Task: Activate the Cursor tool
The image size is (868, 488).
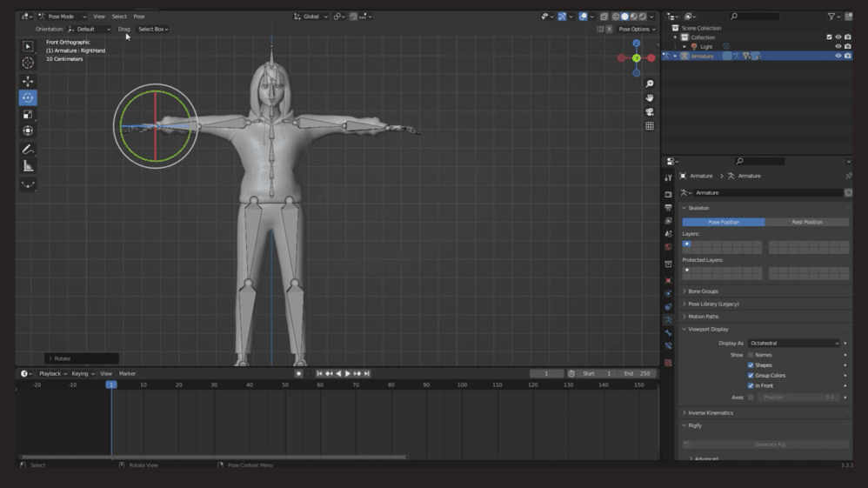Action: [x=28, y=63]
